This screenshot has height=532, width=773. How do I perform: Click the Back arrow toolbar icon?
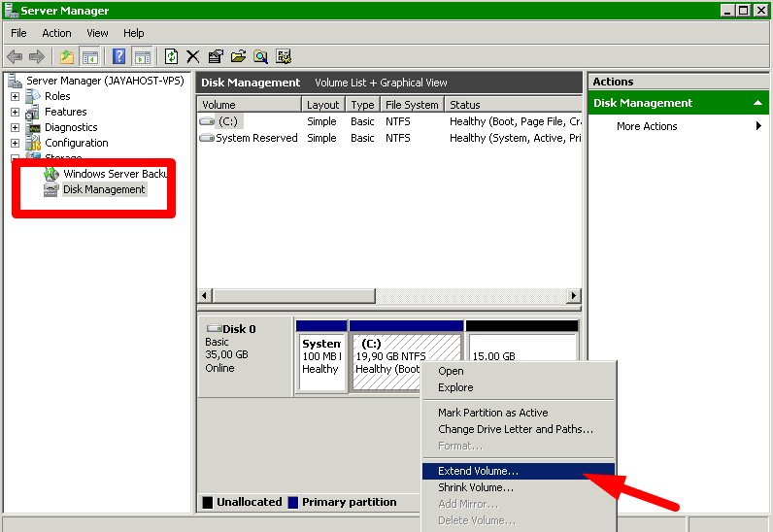15,56
